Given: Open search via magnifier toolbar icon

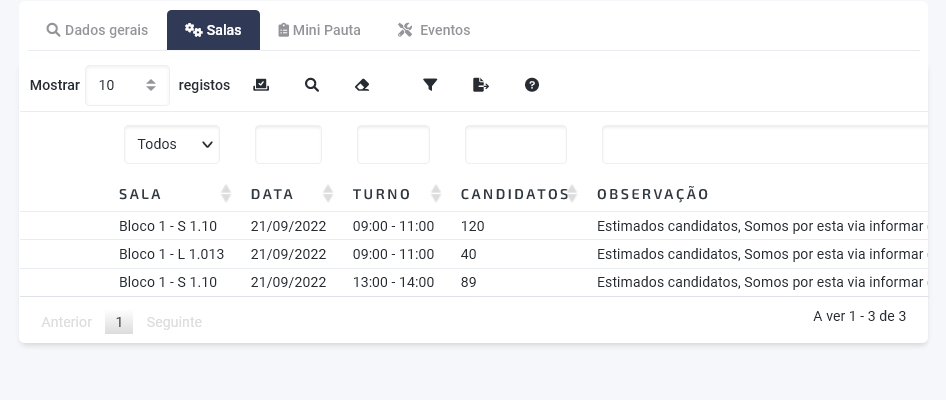Looking at the screenshot, I should point(311,85).
